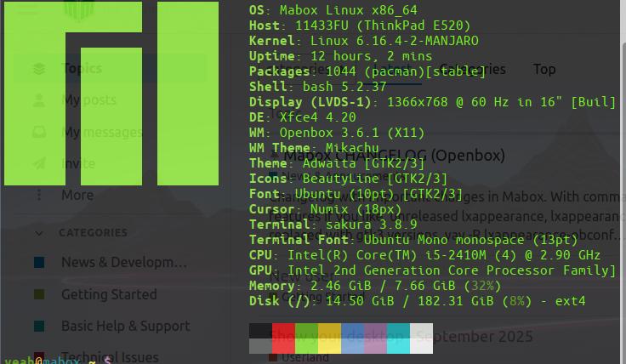The height and width of the screenshot is (364, 626).
Task: Open Basic Help & Support category
Action: click(125, 326)
